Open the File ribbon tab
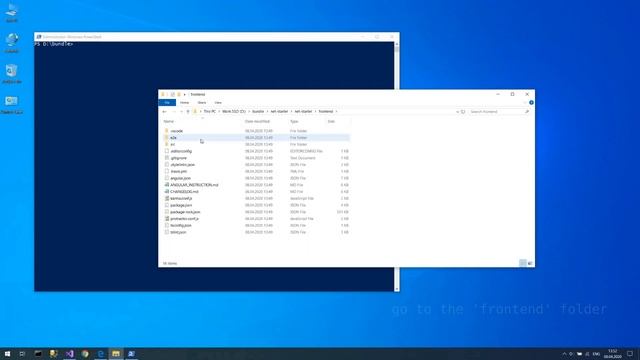 [x=167, y=102]
